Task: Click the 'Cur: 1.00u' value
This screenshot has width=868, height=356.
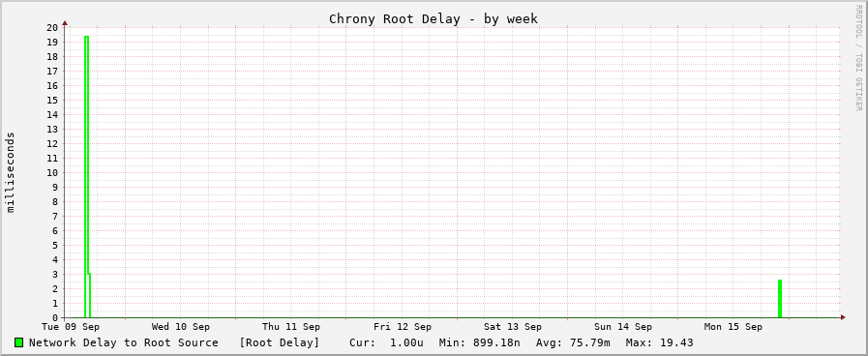Action: (x=386, y=342)
